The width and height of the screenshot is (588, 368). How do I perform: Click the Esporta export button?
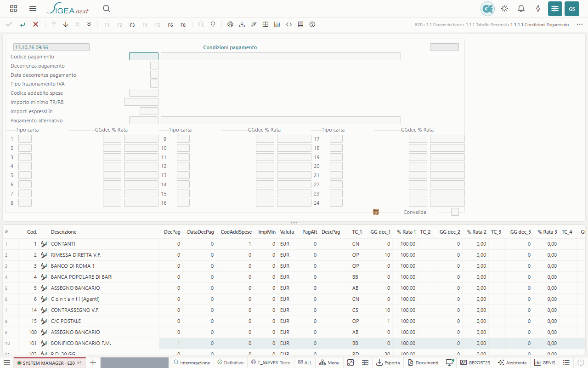tap(388, 362)
